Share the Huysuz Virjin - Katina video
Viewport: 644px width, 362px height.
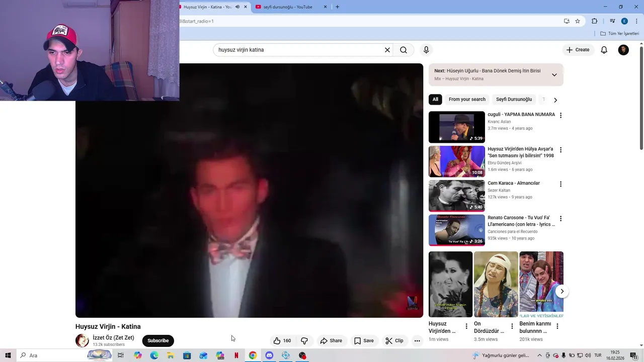click(331, 340)
